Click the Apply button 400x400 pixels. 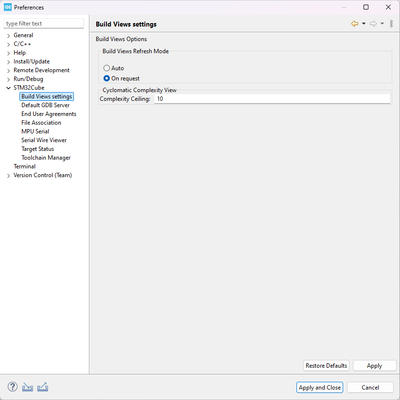[374, 366]
